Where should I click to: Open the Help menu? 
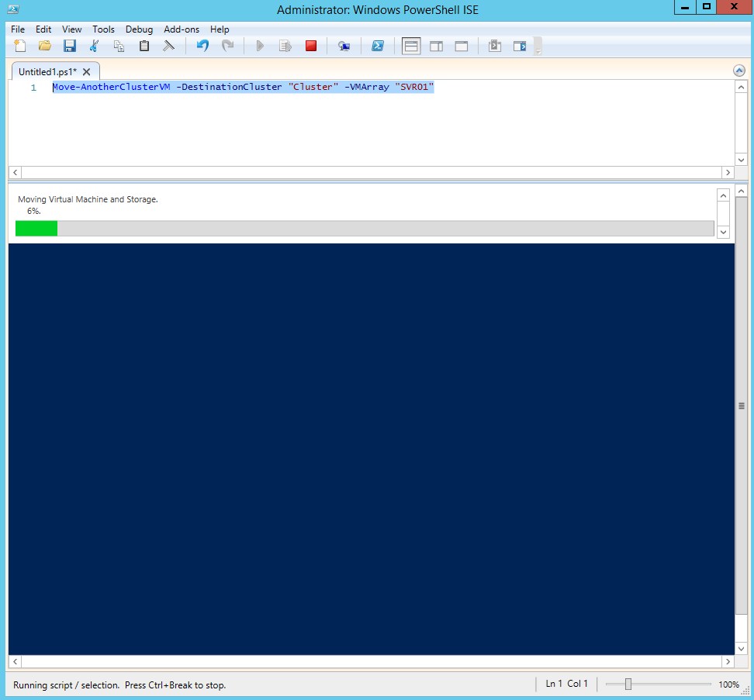point(220,29)
